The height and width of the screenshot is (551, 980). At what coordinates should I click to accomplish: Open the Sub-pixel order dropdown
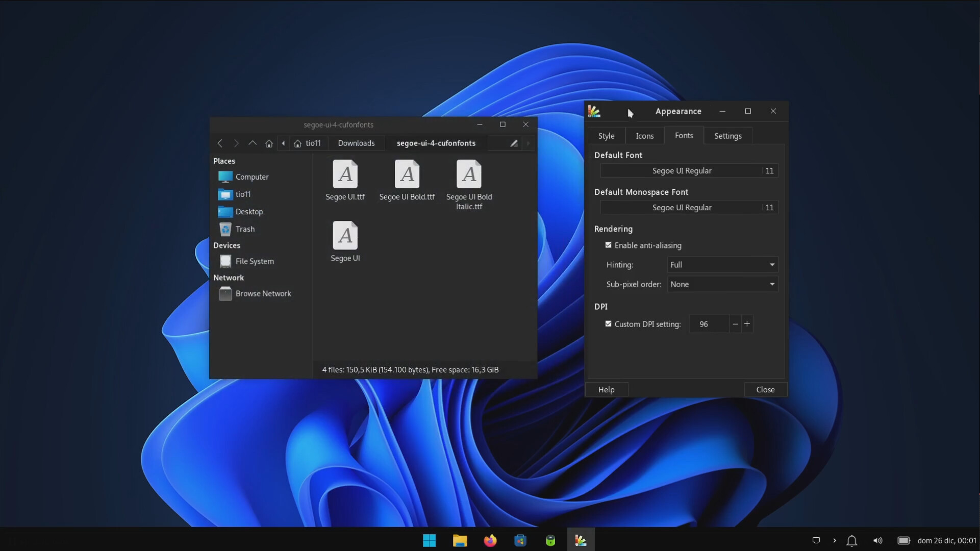[x=722, y=284]
